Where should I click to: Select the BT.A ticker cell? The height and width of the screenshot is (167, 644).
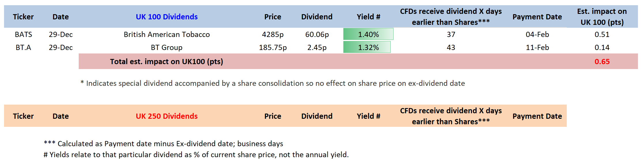point(23,47)
